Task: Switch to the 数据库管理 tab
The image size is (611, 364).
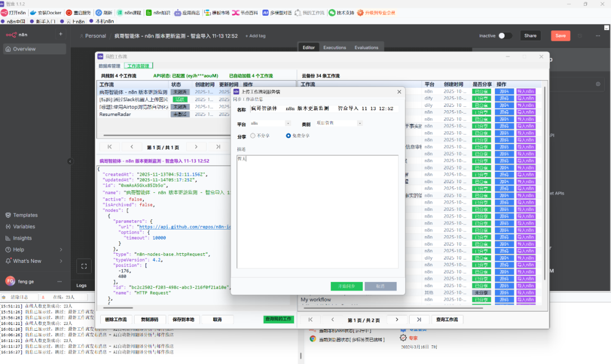Action: (x=110, y=66)
